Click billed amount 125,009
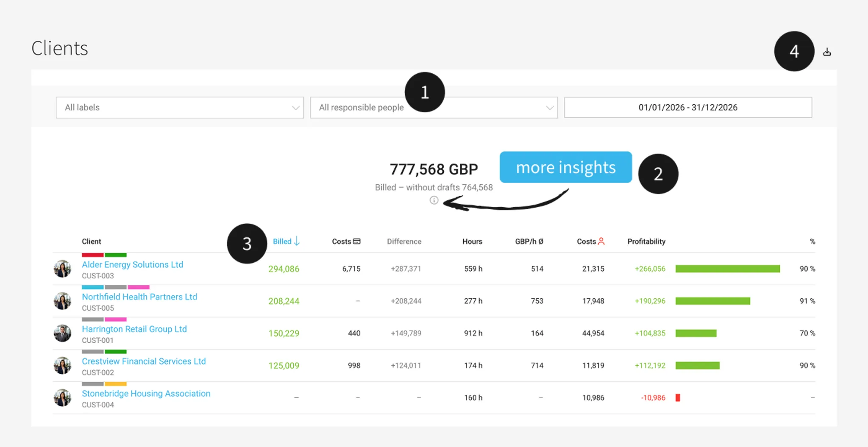The height and width of the screenshot is (447, 868). pyautogui.click(x=284, y=365)
